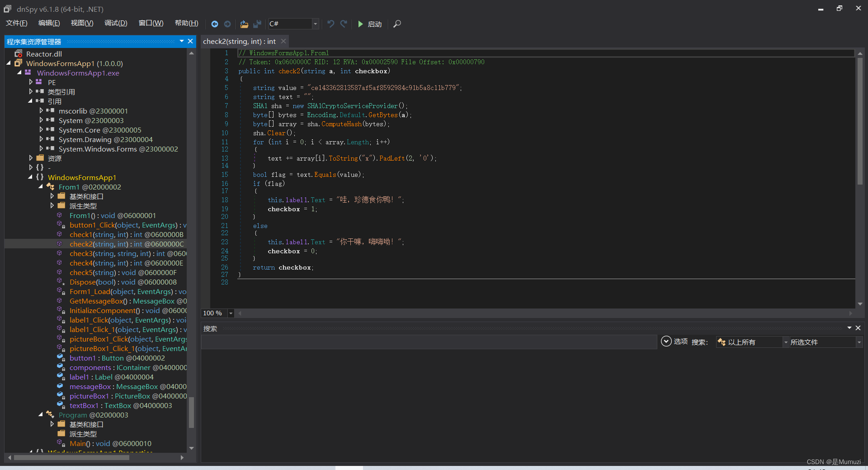Screen dimensions: 868x470
Task: Open the 窗口(W) menu
Action: [151, 23]
